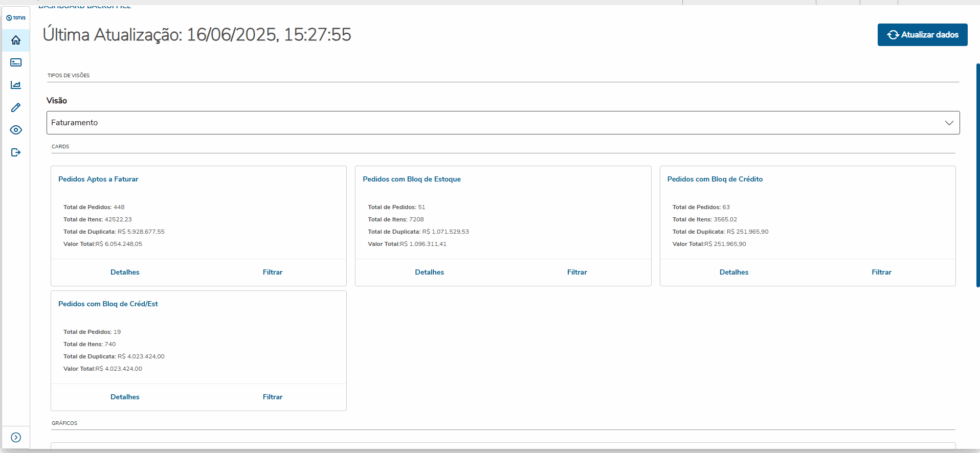The height and width of the screenshot is (453, 980).
Task: Expand the sidebar with bottom arrow icon
Action: coord(16,437)
